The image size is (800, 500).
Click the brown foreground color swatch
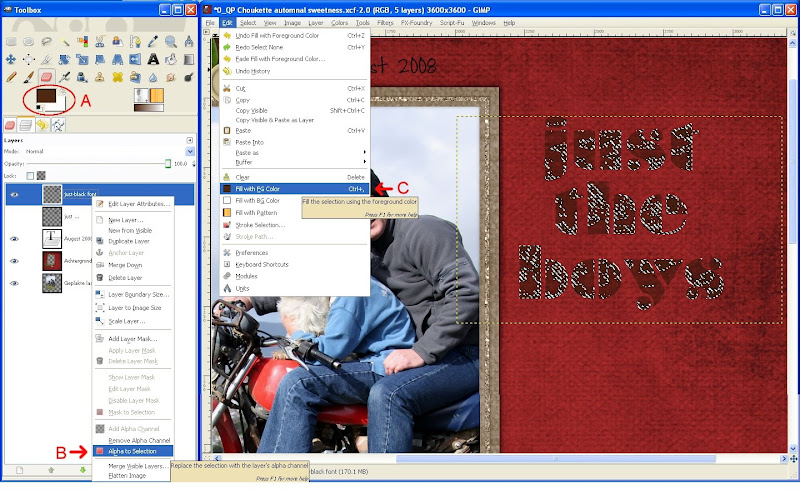tap(46, 96)
